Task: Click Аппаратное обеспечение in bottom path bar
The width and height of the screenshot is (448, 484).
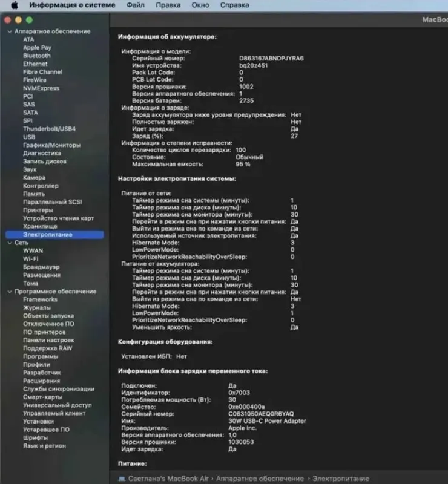Action: pyautogui.click(x=260, y=479)
